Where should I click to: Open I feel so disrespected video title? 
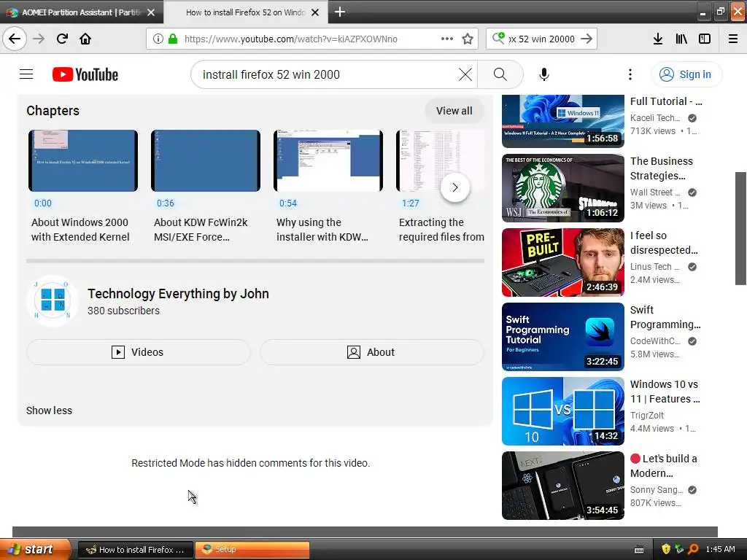tap(664, 243)
